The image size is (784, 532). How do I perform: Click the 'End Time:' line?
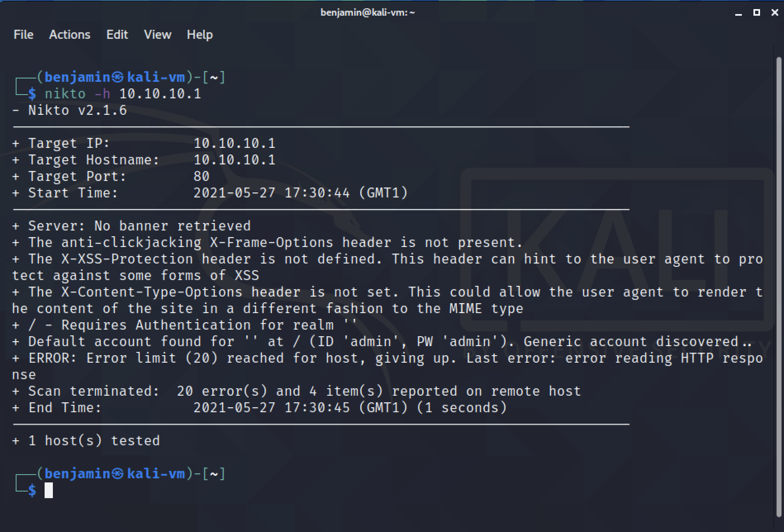click(x=259, y=408)
